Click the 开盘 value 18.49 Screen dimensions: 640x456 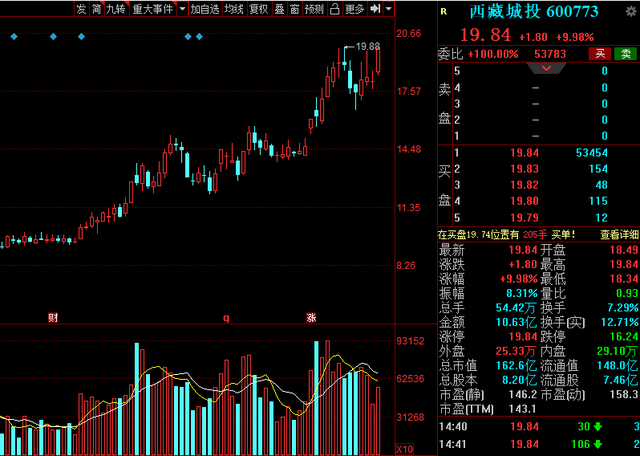pos(624,250)
